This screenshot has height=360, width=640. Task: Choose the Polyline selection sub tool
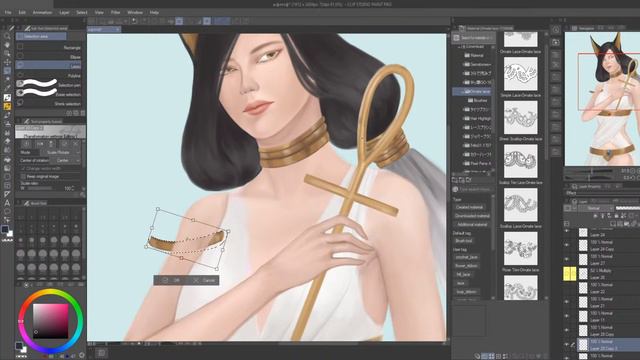pyautogui.click(x=49, y=76)
